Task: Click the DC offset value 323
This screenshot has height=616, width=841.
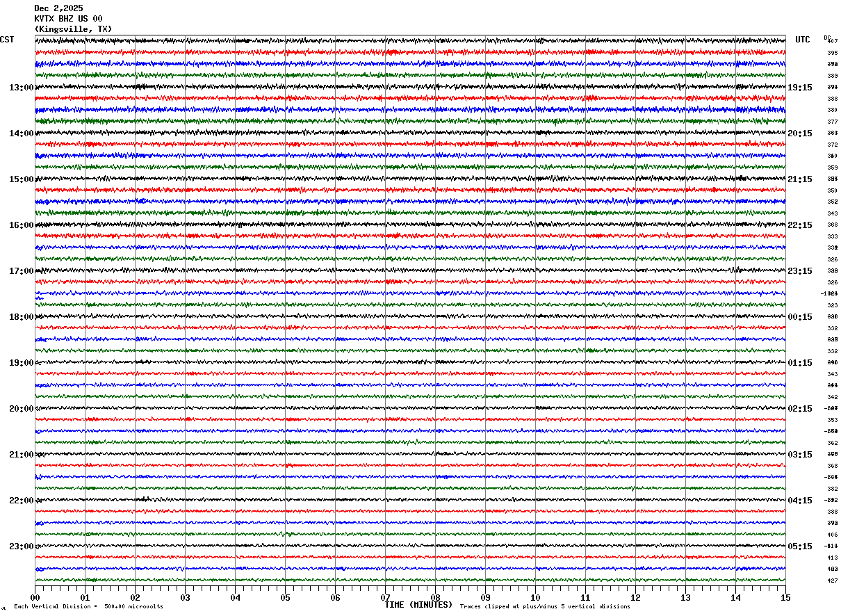Action: click(832, 305)
